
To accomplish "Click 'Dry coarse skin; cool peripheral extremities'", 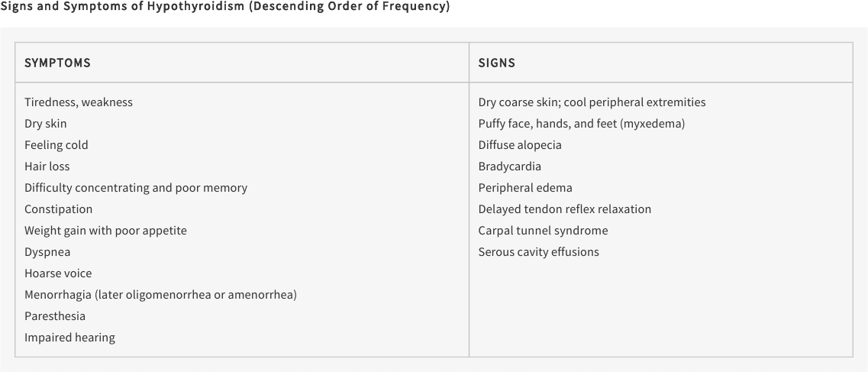I will pos(592,102).
